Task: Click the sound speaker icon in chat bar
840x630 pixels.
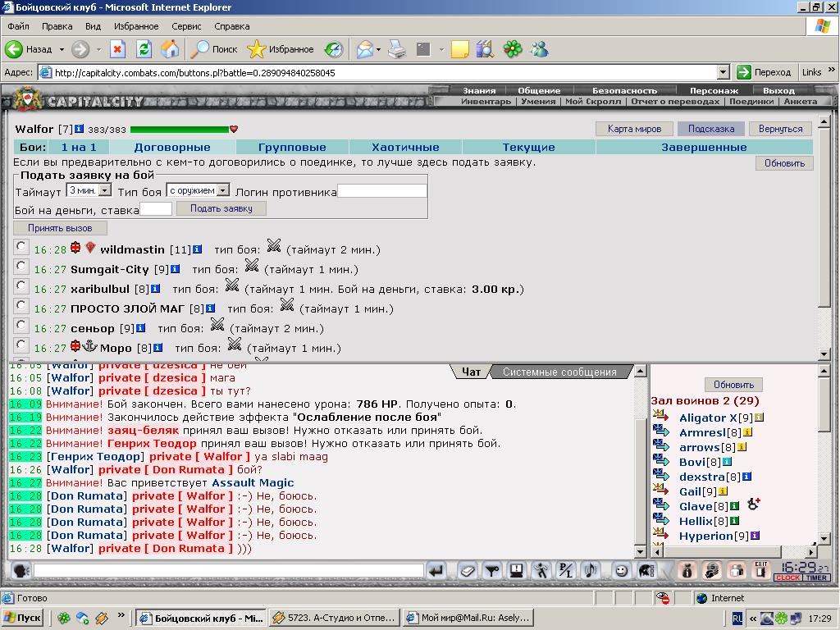Action: click(x=591, y=571)
